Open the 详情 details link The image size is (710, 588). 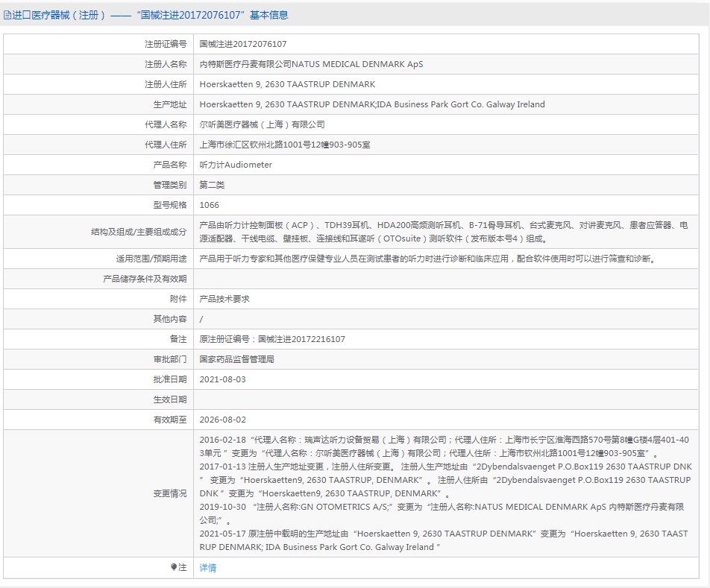(208, 568)
